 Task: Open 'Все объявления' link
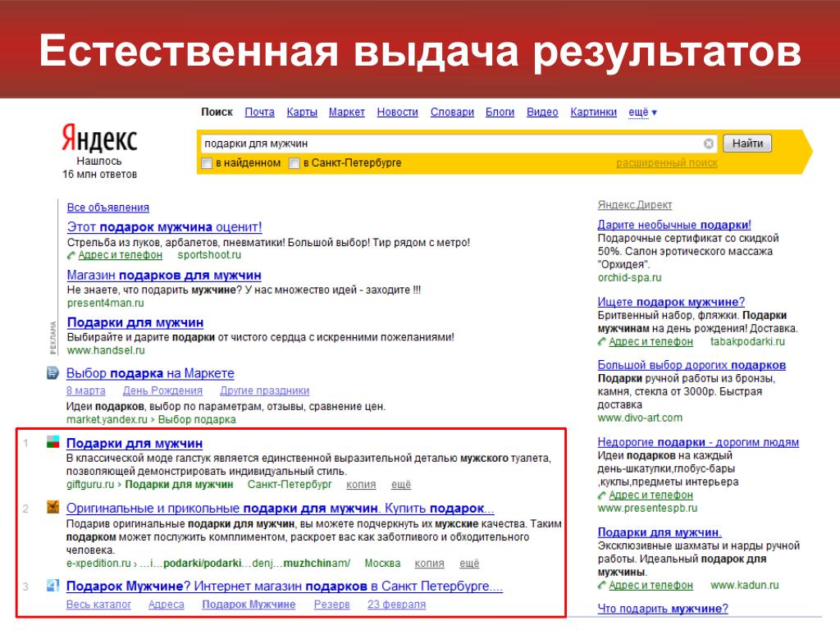click(108, 208)
